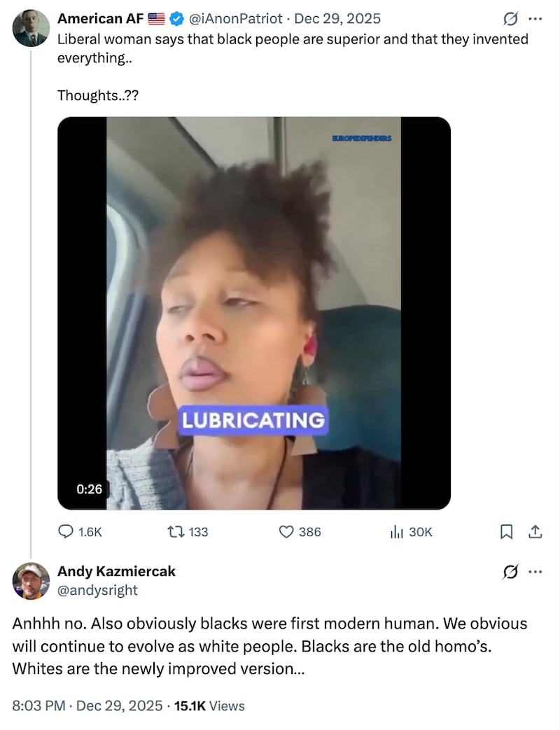560x730 pixels.
Task: Play the embedded video of the woman
Action: 254,312
